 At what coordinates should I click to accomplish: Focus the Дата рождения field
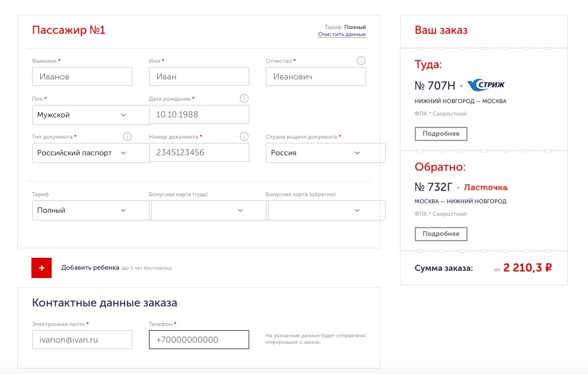(199, 114)
